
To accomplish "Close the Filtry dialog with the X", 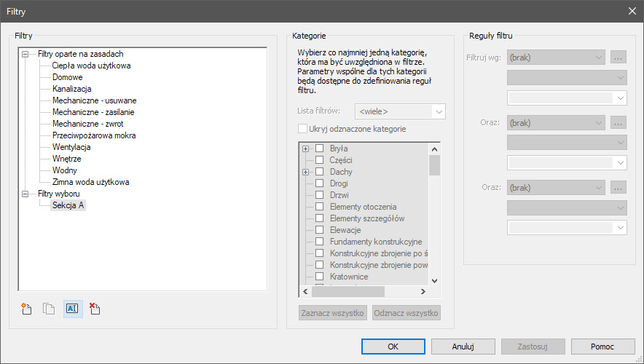I will pyautogui.click(x=632, y=10).
